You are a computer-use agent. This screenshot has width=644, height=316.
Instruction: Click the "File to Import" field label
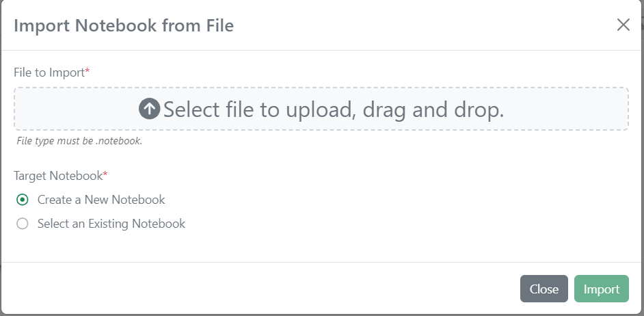[48, 72]
